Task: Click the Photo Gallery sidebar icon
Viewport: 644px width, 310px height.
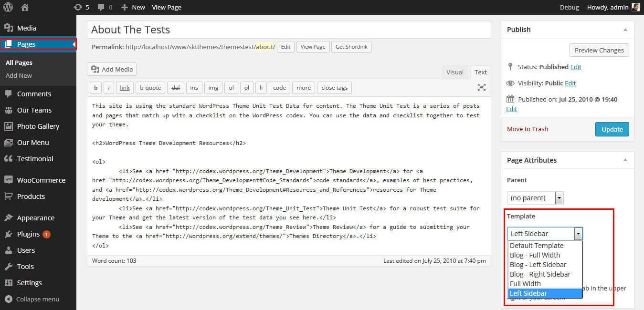Action: pos(8,126)
